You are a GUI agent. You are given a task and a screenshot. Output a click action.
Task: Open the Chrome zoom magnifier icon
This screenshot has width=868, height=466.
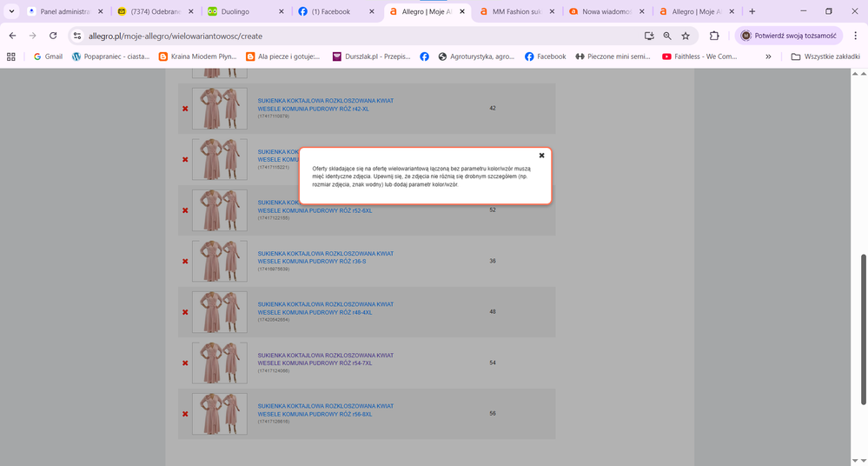coord(667,36)
